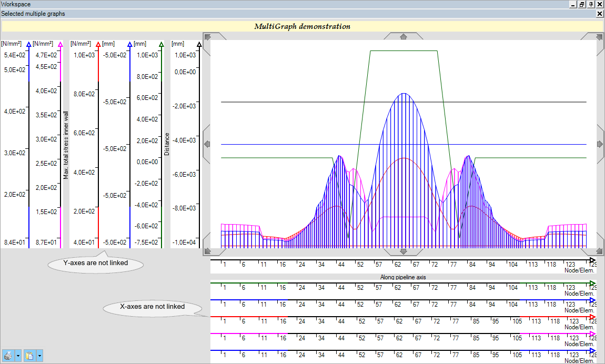Click the '-7,5E+02' tick on green axis
This screenshot has width=605, height=364.
click(146, 242)
